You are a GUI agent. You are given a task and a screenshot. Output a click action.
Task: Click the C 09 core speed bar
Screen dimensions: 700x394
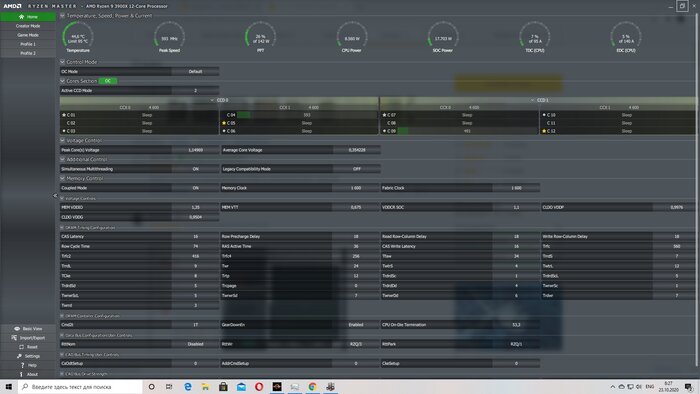467,131
